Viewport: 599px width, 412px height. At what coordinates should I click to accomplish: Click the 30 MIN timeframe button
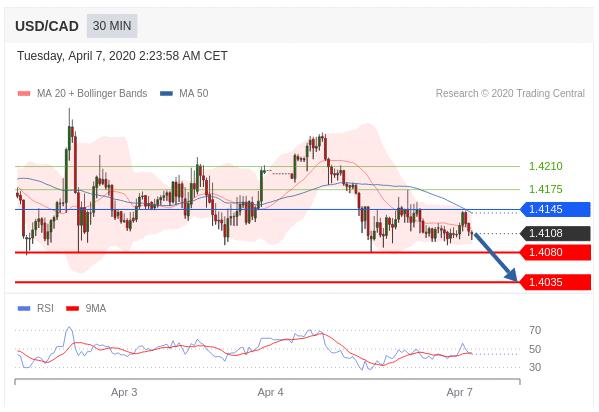click(x=112, y=26)
